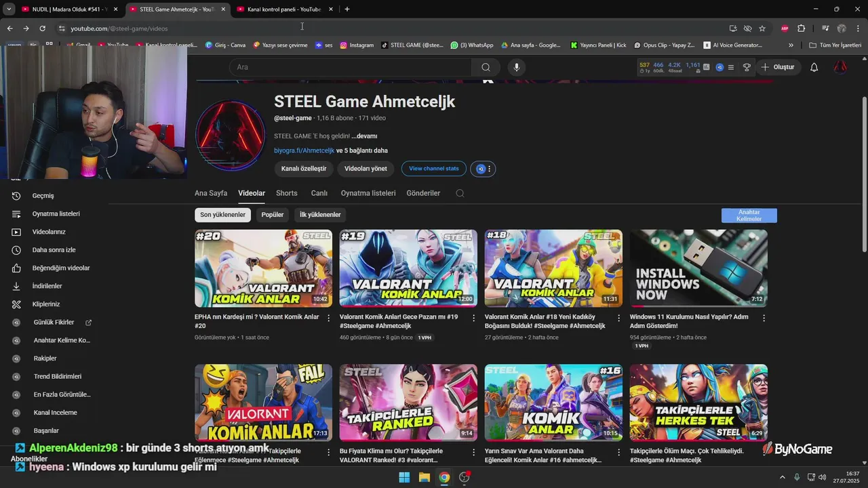This screenshot has width=868, height=488.
Task: Click the View channel stats button
Action: 434,169
